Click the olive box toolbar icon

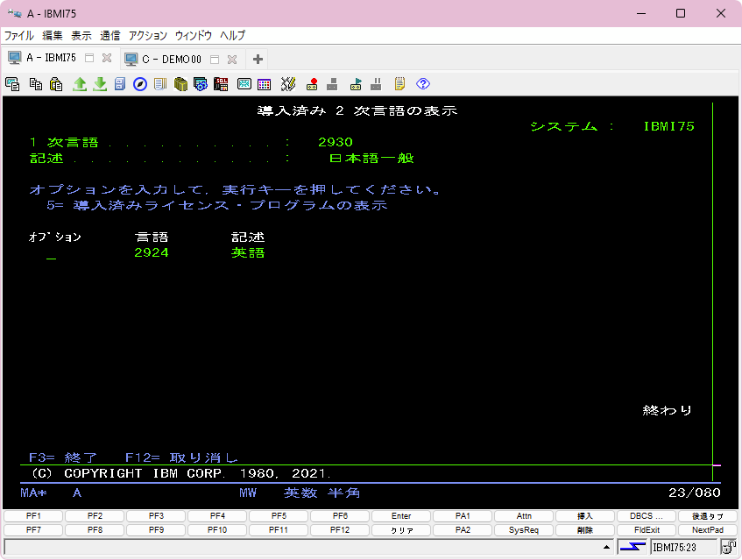tap(180, 84)
